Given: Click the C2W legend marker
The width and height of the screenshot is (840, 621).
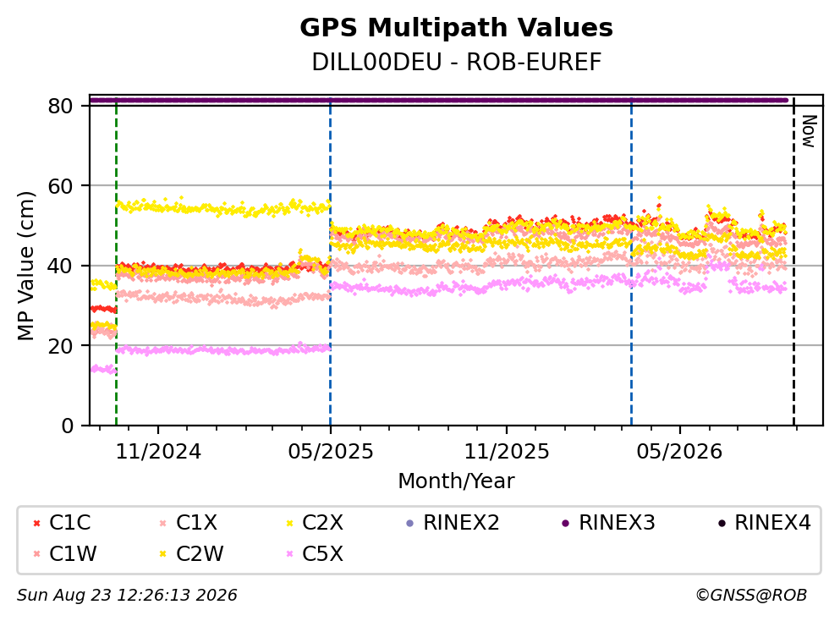Looking at the screenshot, I should (163, 554).
